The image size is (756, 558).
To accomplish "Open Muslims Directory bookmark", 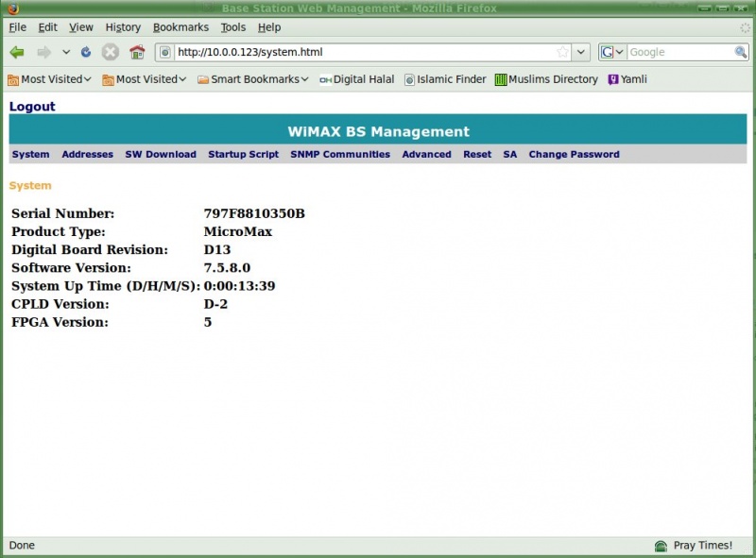I will pyautogui.click(x=546, y=79).
